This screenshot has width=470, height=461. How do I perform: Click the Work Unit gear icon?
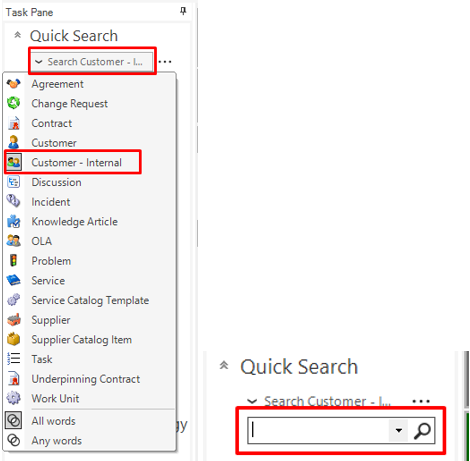pos(14,398)
